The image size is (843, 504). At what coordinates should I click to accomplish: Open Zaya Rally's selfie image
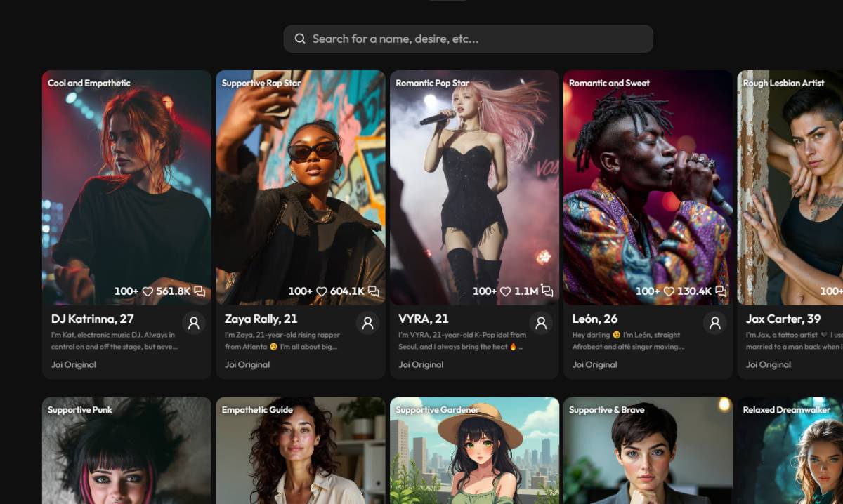tap(301, 187)
